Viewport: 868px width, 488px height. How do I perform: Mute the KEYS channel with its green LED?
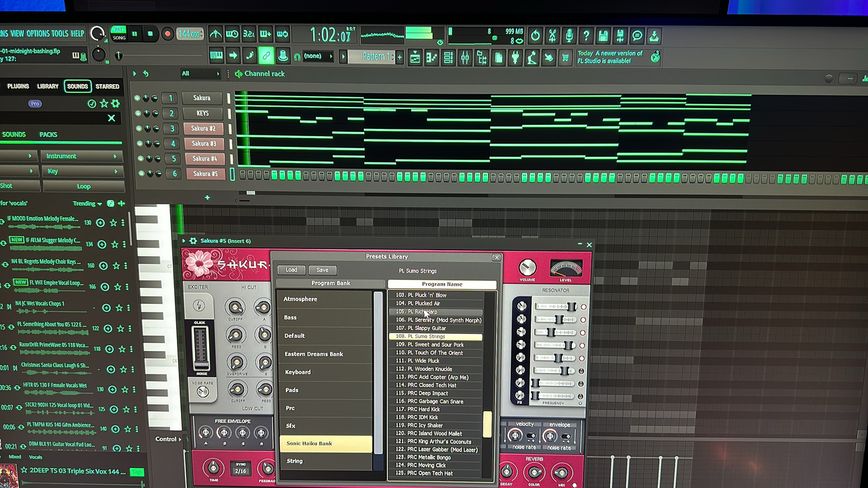click(138, 113)
